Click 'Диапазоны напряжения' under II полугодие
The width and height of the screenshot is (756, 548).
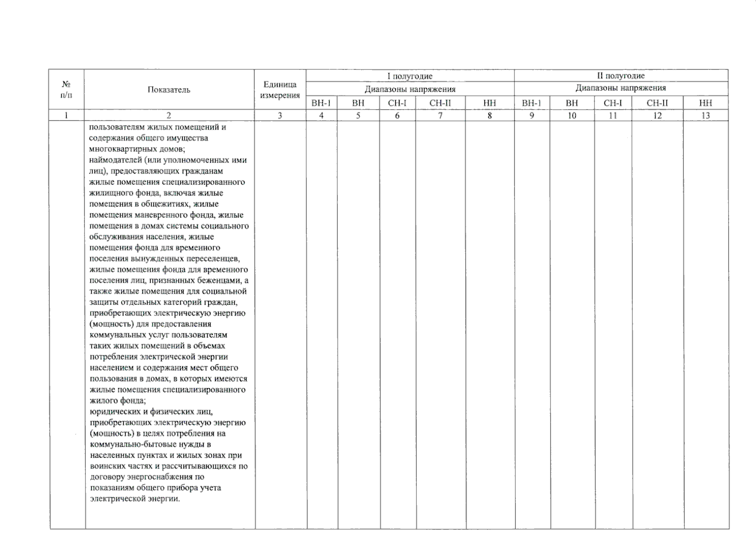point(621,89)
